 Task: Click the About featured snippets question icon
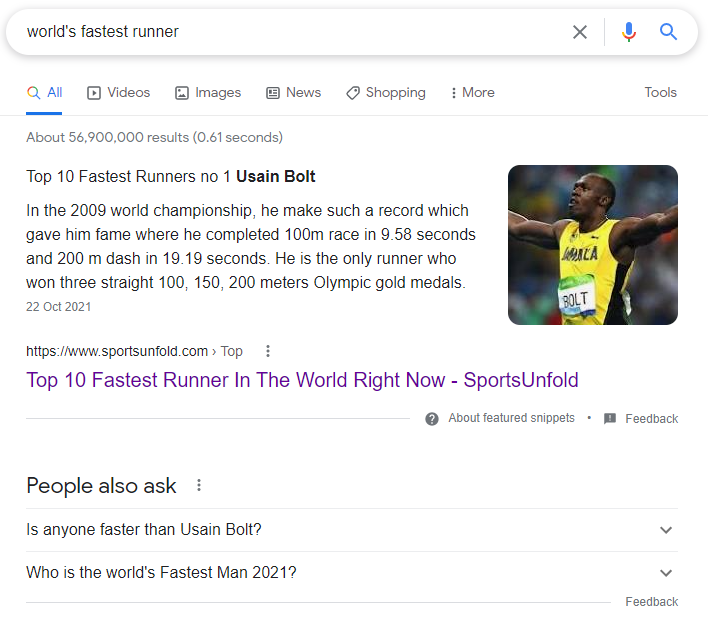point(432,419)
